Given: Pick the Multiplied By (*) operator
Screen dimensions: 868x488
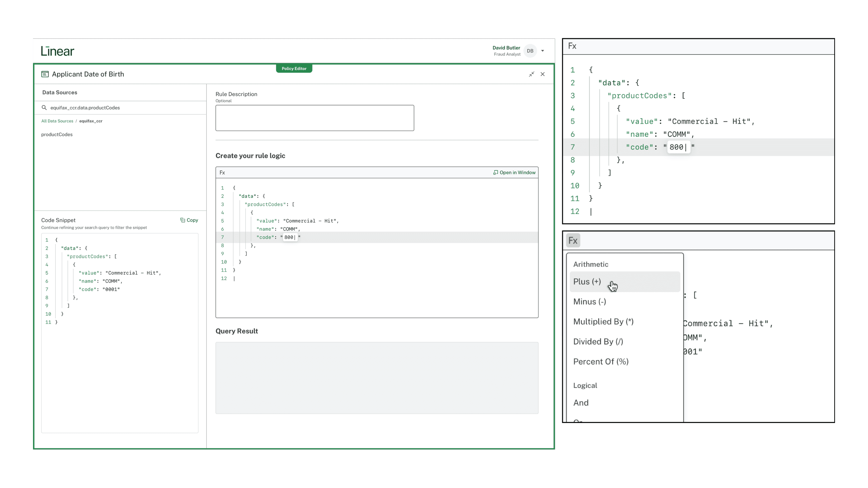Looking at the screenshot, I should pos(603,322).
